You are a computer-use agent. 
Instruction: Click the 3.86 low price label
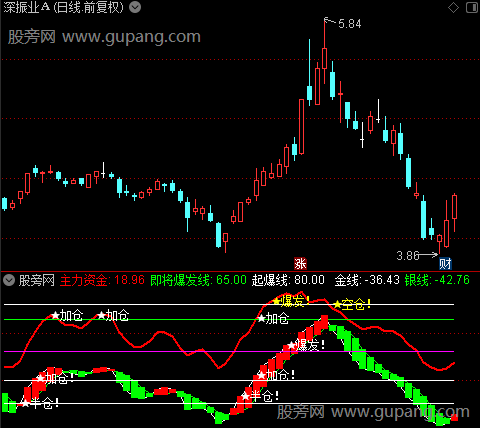(408, 256)
